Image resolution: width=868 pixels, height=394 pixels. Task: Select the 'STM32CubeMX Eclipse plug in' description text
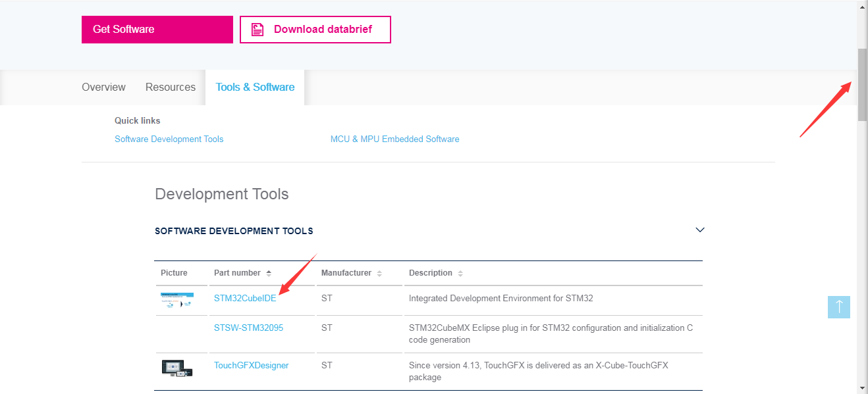pyautogui.click(x=551, y=334)
